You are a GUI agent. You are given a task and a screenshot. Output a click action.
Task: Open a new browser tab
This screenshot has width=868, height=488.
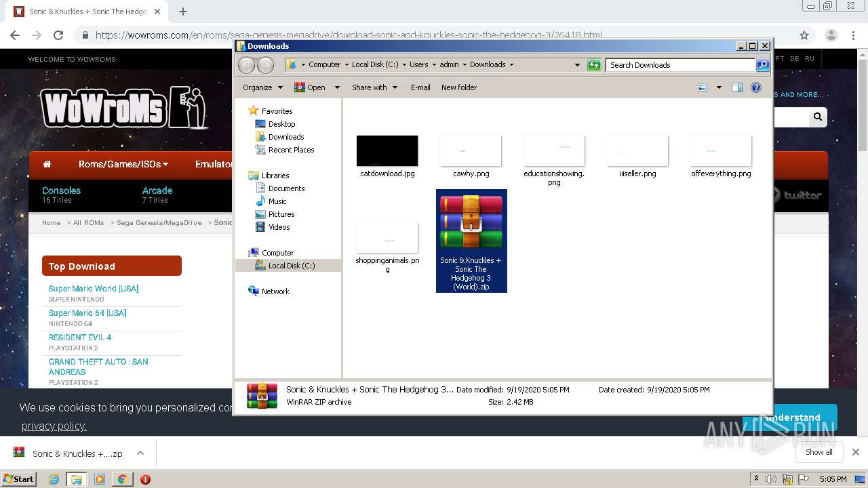182,12
